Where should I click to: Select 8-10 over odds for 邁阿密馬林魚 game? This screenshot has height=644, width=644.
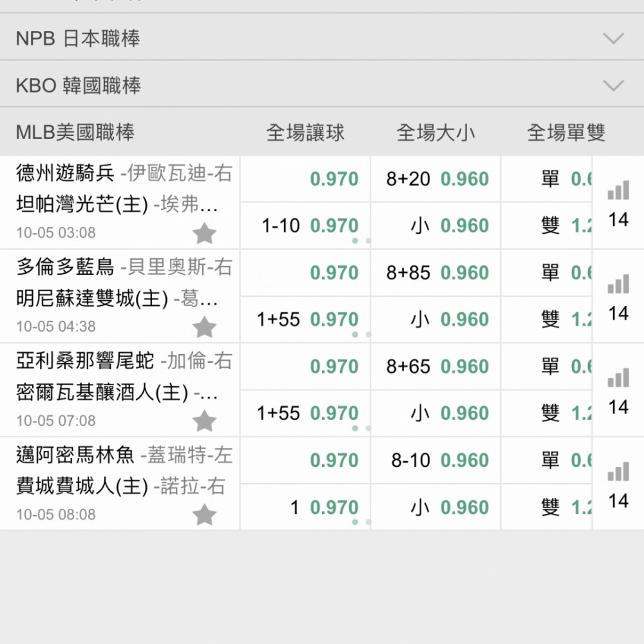[436, 460]
